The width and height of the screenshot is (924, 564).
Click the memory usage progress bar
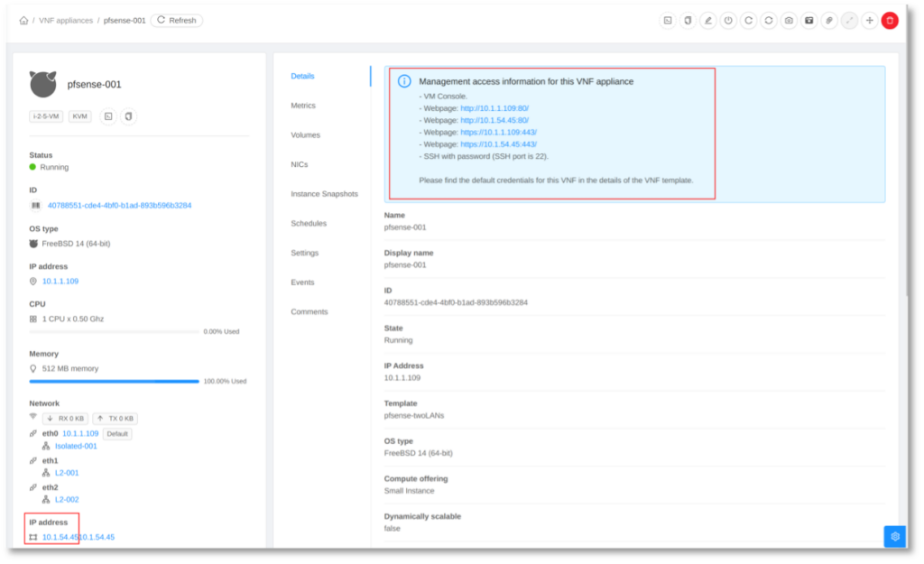click(x=115, y=382)
